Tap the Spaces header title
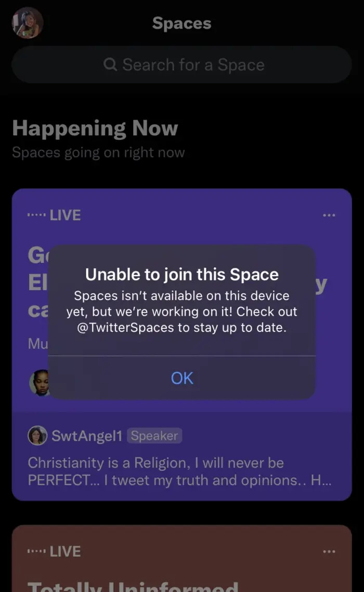Image resolution: width=364 pixels, height=592 pixels. [181, 23]
